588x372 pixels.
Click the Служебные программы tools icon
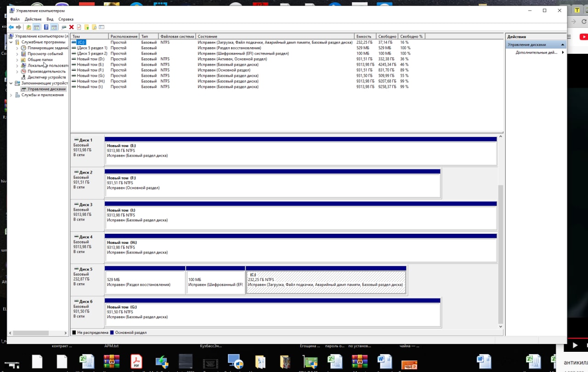(17, 42)
